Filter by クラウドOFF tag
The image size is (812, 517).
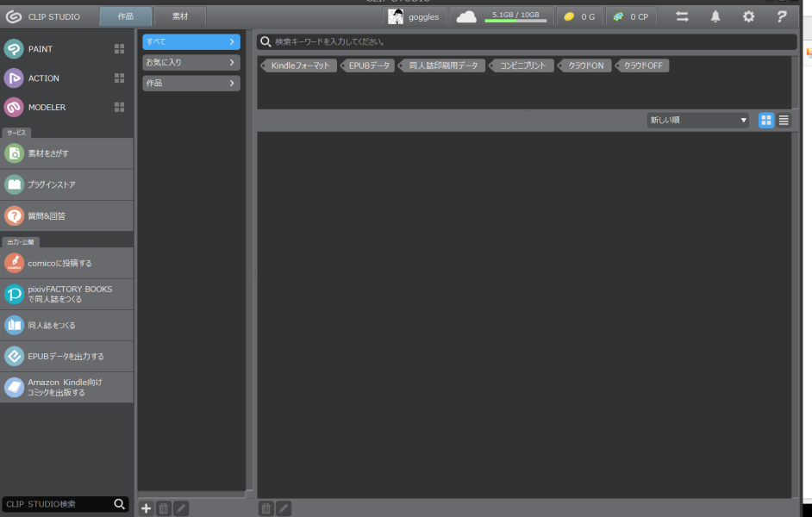tap(642, 65)
